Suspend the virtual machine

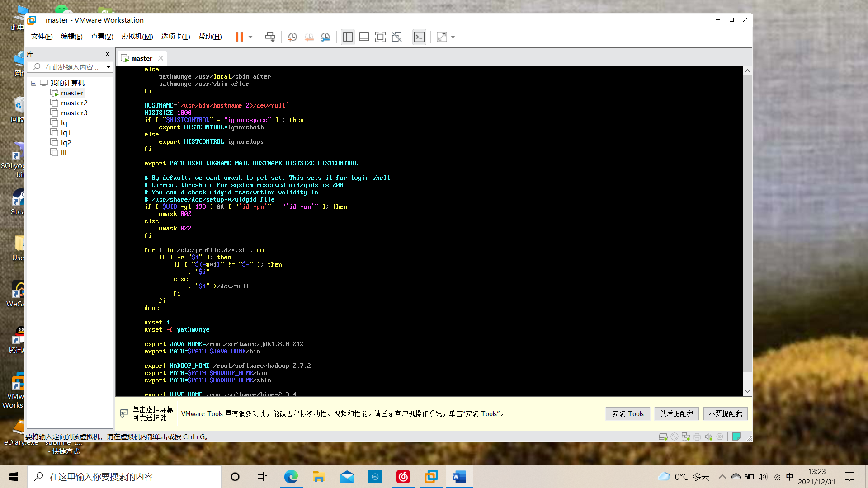pyautogui.click(x=239, y=37)
